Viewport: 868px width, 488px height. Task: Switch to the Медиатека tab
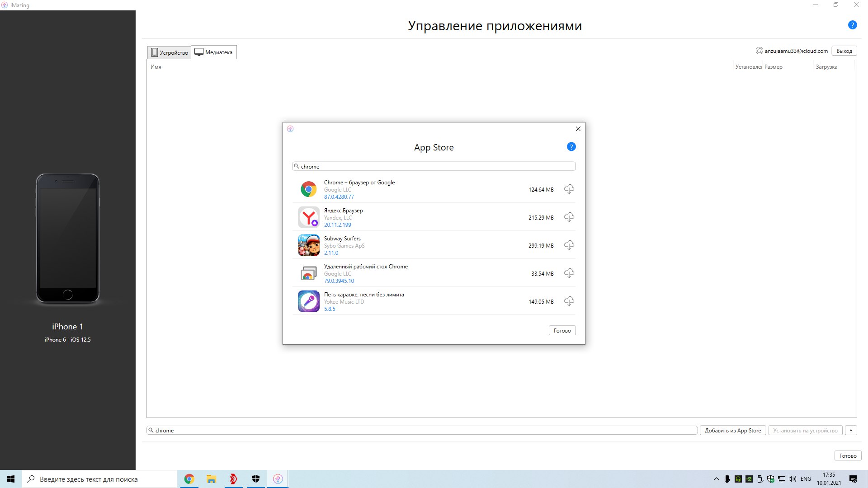(214, 52)
